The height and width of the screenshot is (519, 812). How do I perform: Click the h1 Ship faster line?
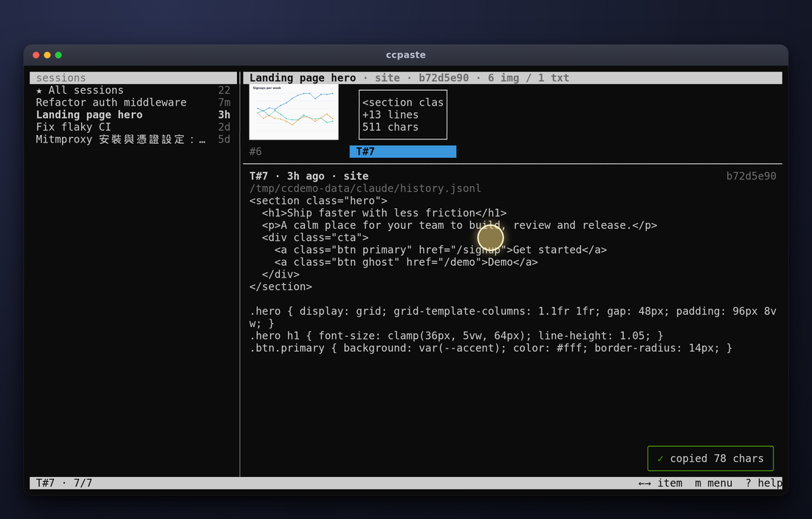pos(385,213)
